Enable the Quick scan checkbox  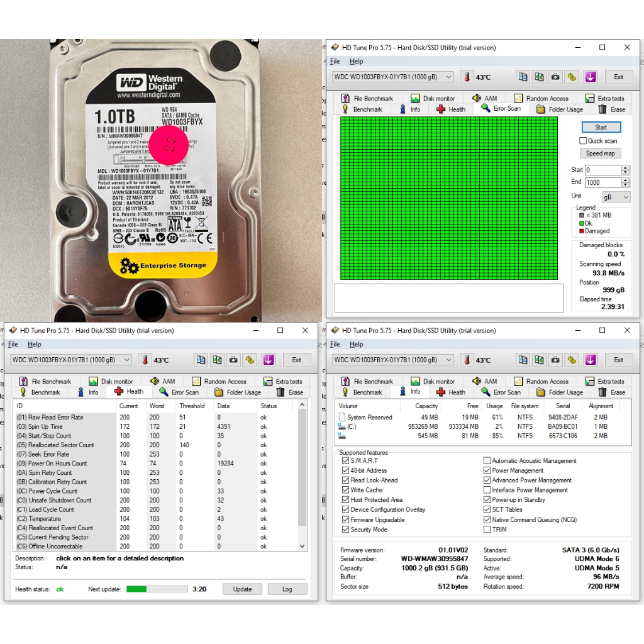point(583,141)
